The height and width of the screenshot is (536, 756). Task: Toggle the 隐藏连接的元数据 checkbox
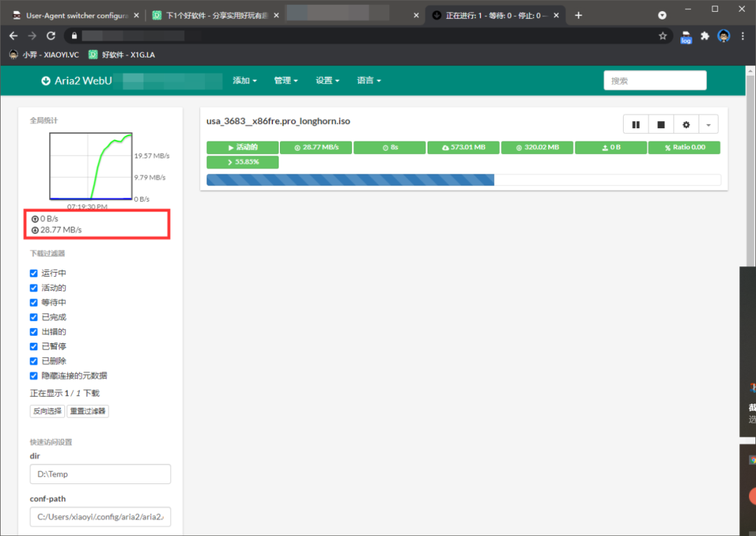coord(34,376)
